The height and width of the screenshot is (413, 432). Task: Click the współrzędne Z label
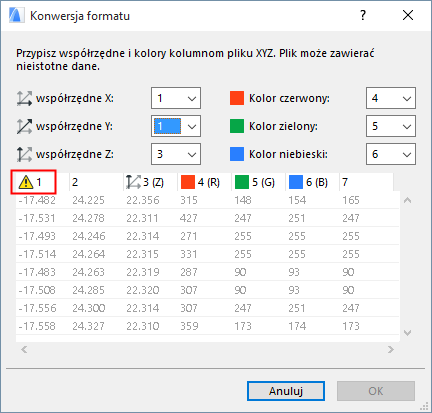coord(75,154)
